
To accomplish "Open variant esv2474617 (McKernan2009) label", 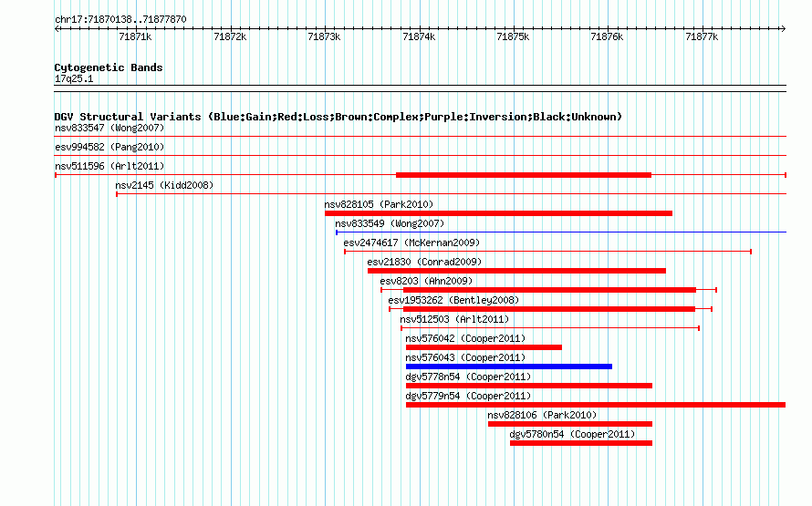I will (x=411, y=243).
